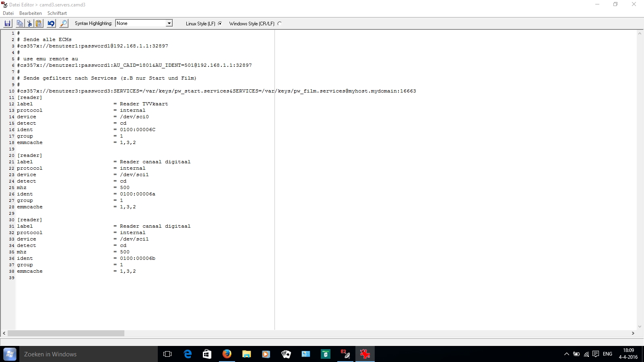Image resolution: width=644 pixels, height=362 pixels.
Task: Click the first [reader] section header on line 11
Action: click(29, 97)
